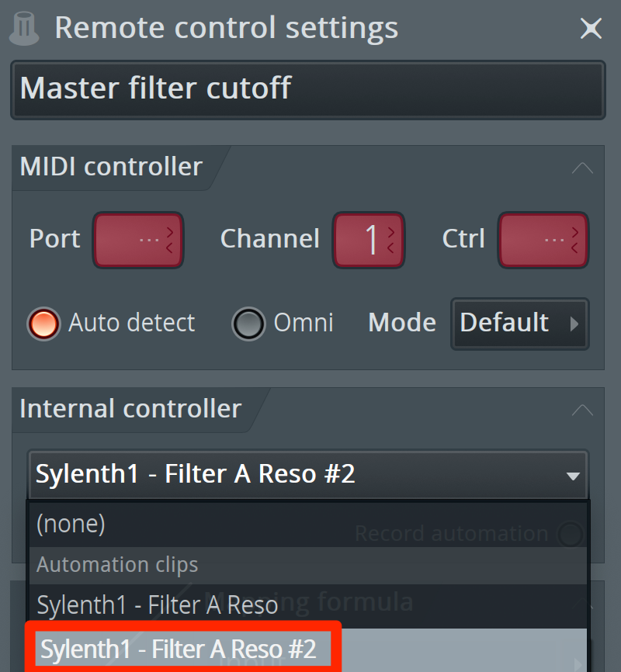Select (none) from the controller list

(x=307, y=524)
